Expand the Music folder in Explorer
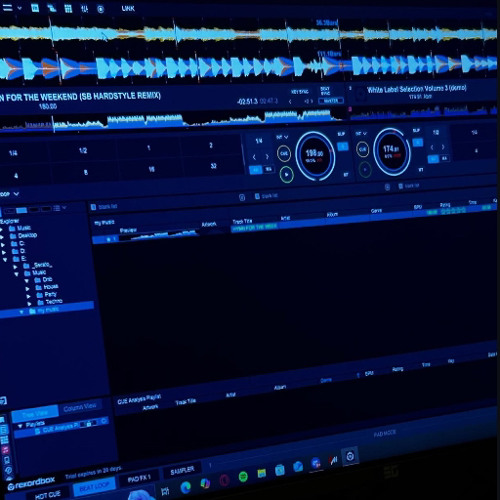The image size is (500, 500). tap(2, 229)
